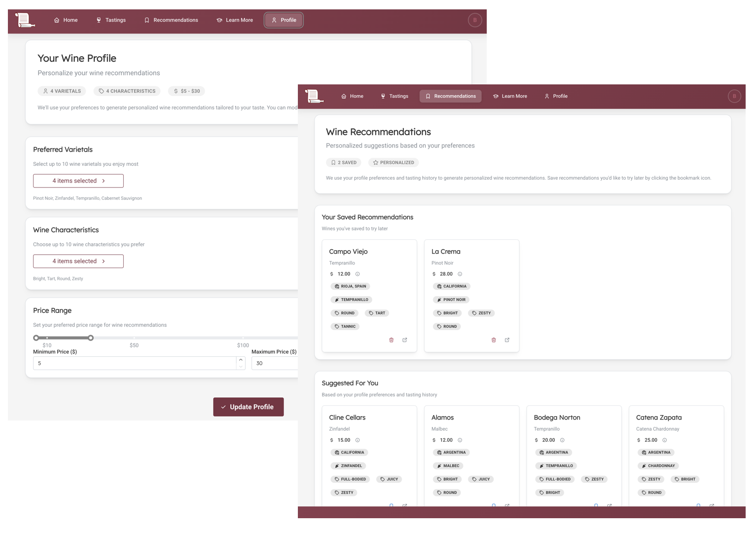The image size is (756, 534).
Task: Open Tastings in Profile window navbar
Action: [x=111, y=20]
